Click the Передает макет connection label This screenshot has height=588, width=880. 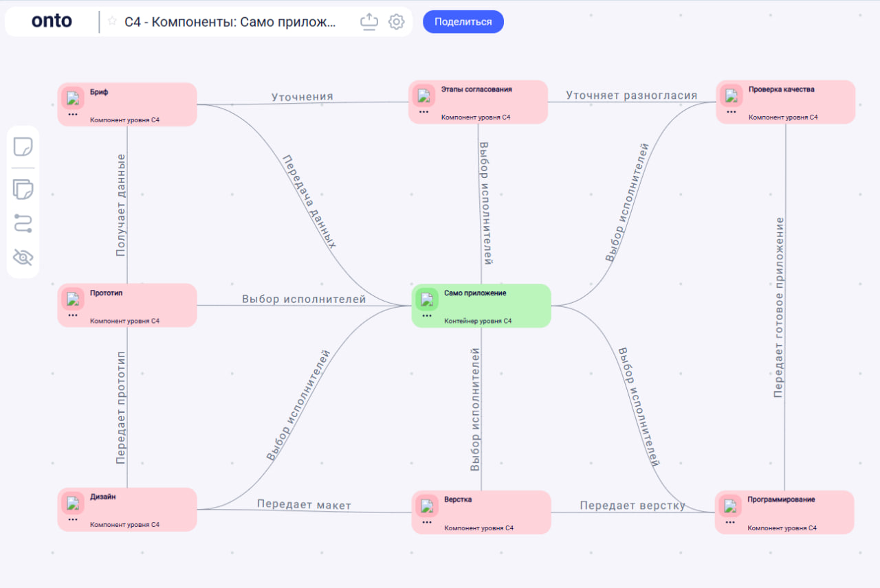click(x=304, y=505)
